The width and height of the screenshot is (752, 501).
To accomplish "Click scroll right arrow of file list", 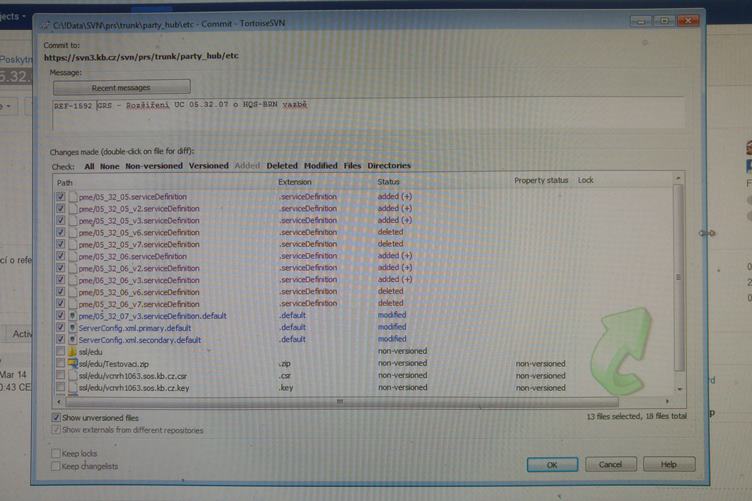I will 667,401.
